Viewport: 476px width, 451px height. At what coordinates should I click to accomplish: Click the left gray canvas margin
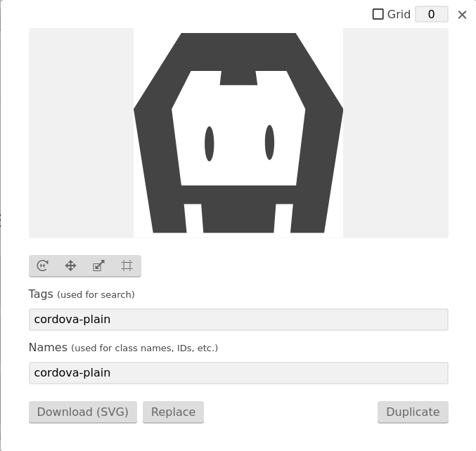coord(81,133)
